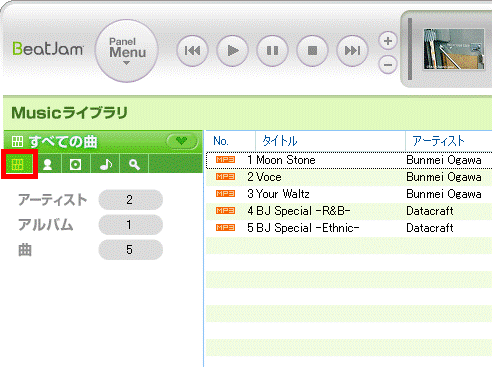Click the BeatJam logo
The image size is (492, 367).
tap(48, 49)
